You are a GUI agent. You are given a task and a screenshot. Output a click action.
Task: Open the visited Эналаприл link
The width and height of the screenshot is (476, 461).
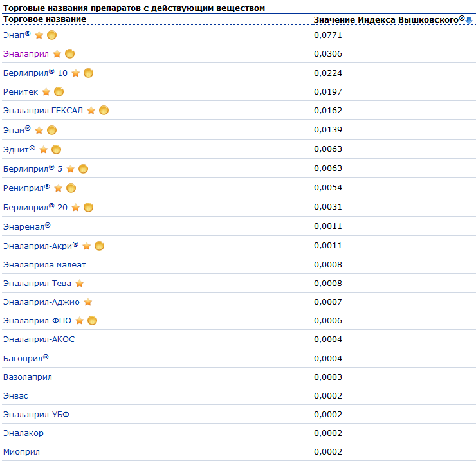point(26,54)
